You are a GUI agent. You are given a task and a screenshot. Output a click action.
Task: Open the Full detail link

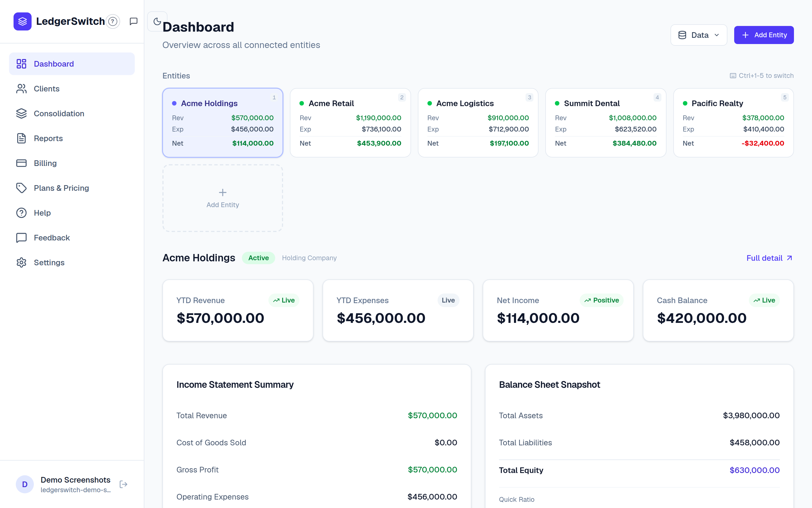769,258
